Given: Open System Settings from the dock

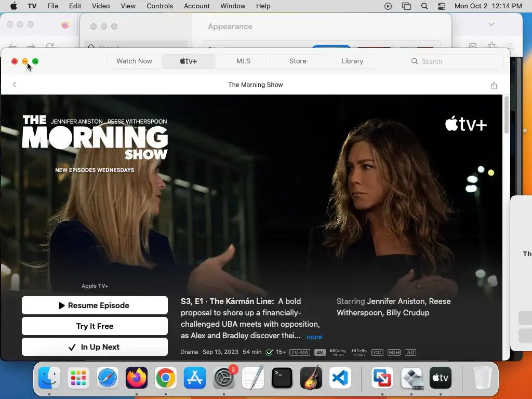Looking at the screenshot, I should [224, 377].
